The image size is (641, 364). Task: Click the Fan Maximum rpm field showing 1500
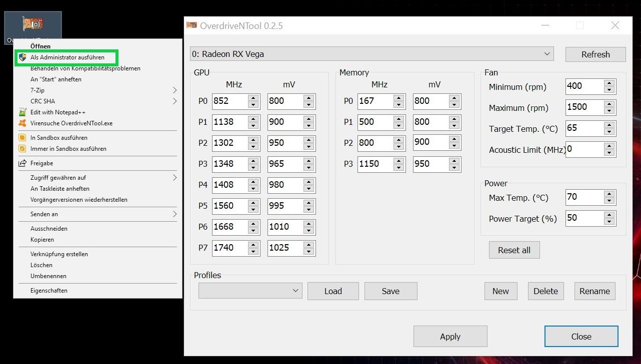click(584, 107)
